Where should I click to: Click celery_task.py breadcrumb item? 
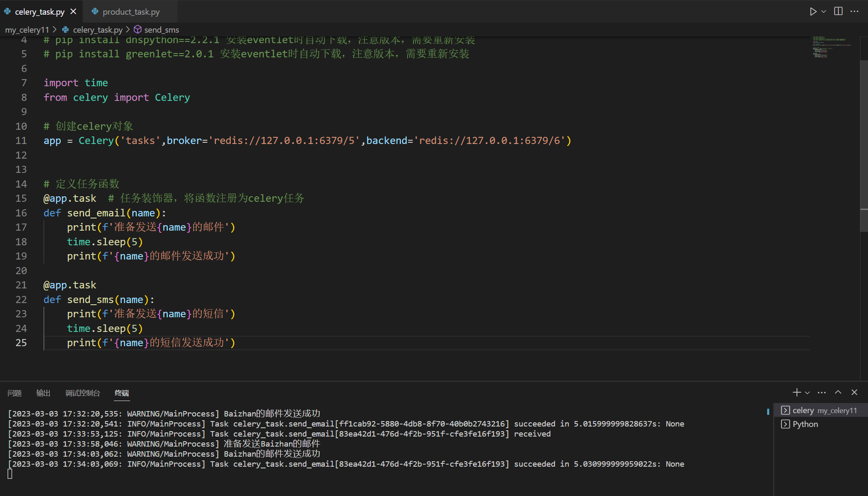point(98,30)
